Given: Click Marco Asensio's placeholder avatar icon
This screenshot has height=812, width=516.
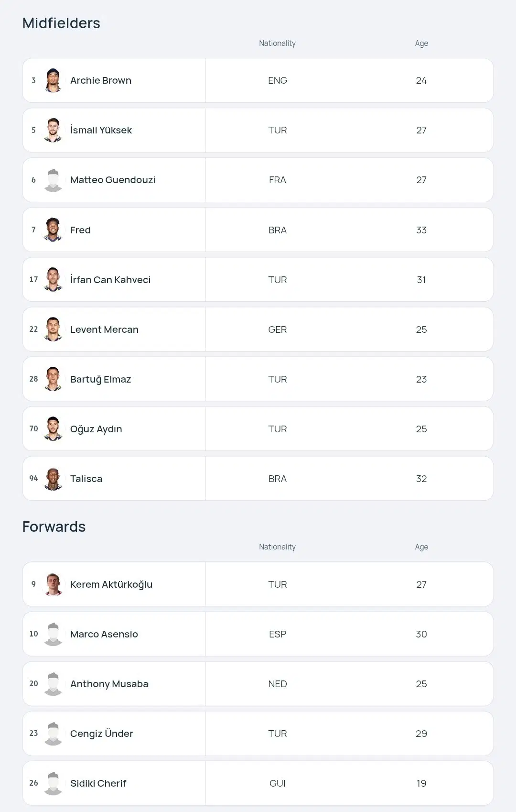Looking at the screenshot, I should click(x=53, y=634).
